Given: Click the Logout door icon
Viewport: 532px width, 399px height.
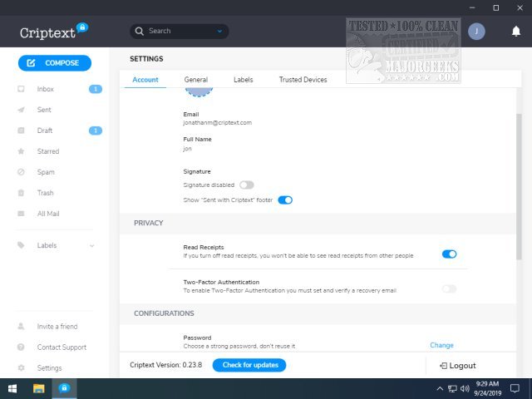Looking at the screenshot, I should (x=443, y=366).
